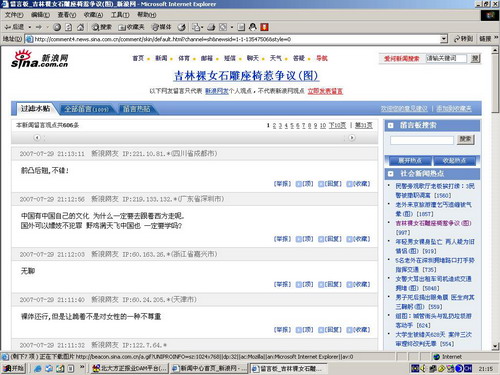Screen dimensions: 500x375
Task: Click the red 导航 link in Sina navigation
Action: tap(322, 58)
